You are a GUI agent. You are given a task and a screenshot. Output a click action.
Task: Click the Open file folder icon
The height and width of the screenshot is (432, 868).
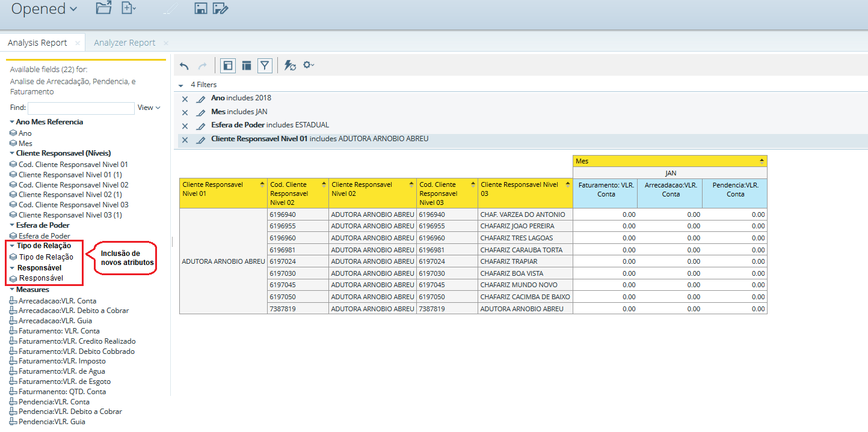tap(104, 8)
